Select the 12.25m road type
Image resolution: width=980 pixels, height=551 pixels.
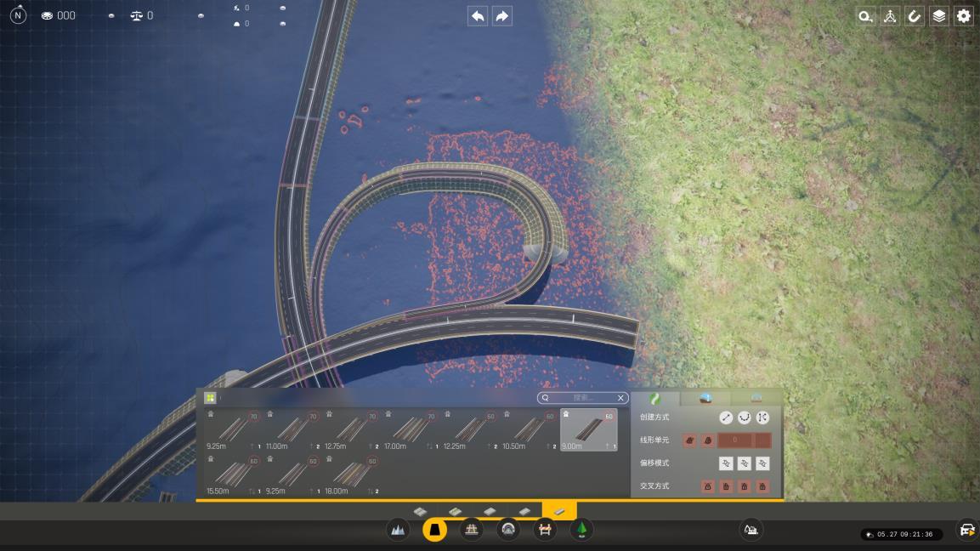(469, 429)
